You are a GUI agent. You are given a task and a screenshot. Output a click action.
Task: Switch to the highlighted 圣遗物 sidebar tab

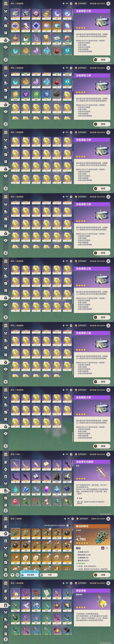(x=5, y=534)
